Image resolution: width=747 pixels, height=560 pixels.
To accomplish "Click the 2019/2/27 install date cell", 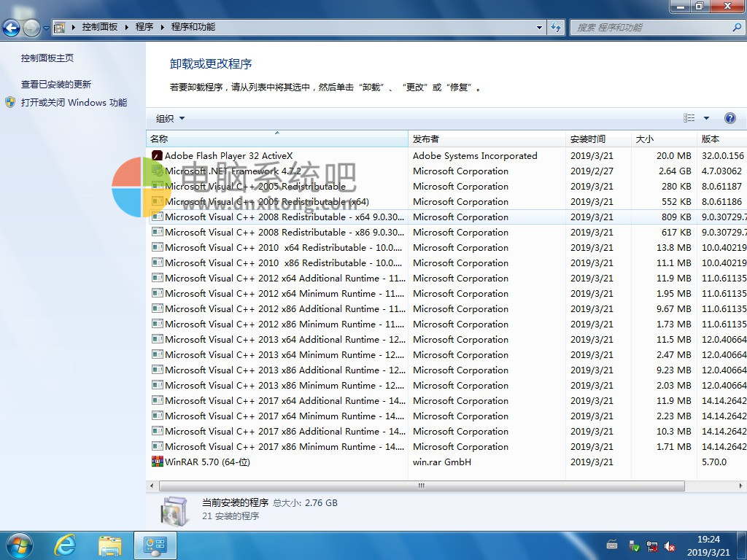I will click(592, 171).
